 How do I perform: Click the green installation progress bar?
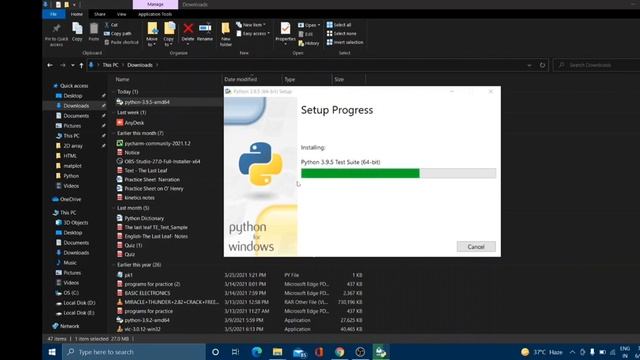click(x=360, y=173)
